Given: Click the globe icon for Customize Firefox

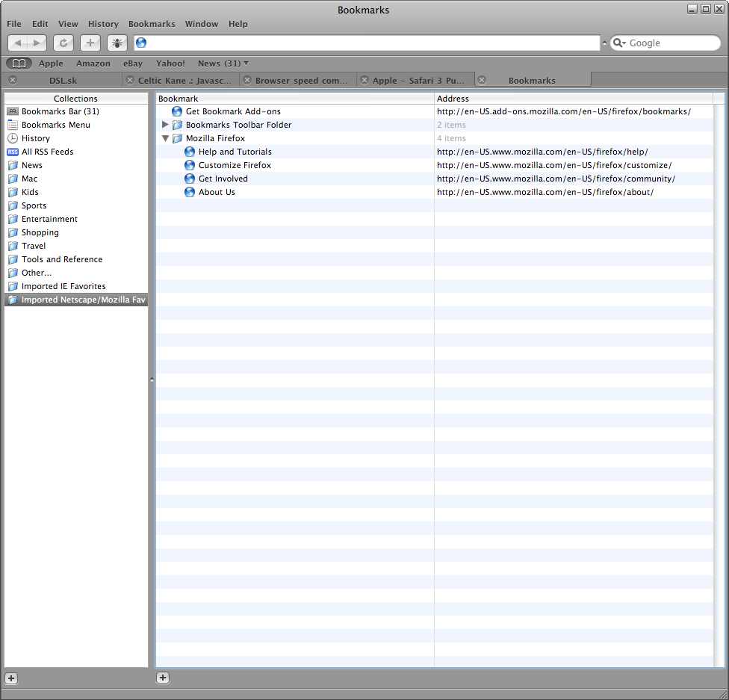Looking at the screenshot, I should tap(189, 165).
